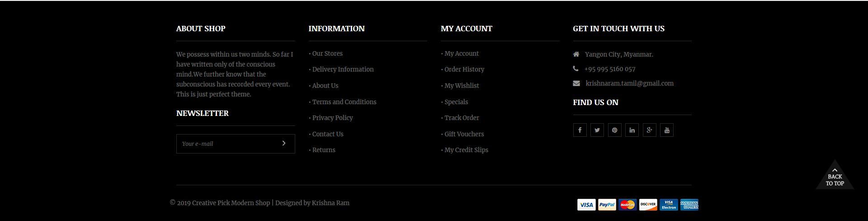Open the Twitter social icon
The height and width of the screenshot is (221, 868).
597,130
